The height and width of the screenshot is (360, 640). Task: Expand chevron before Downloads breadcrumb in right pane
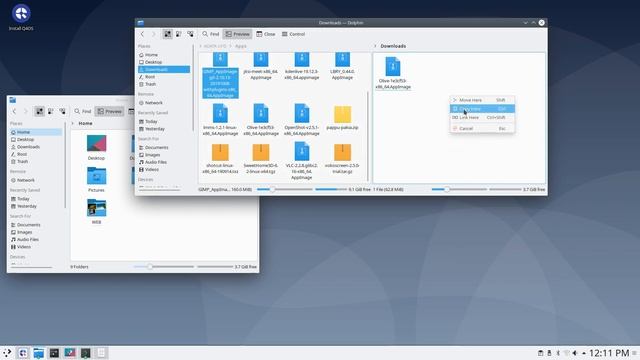click(375, 46)
